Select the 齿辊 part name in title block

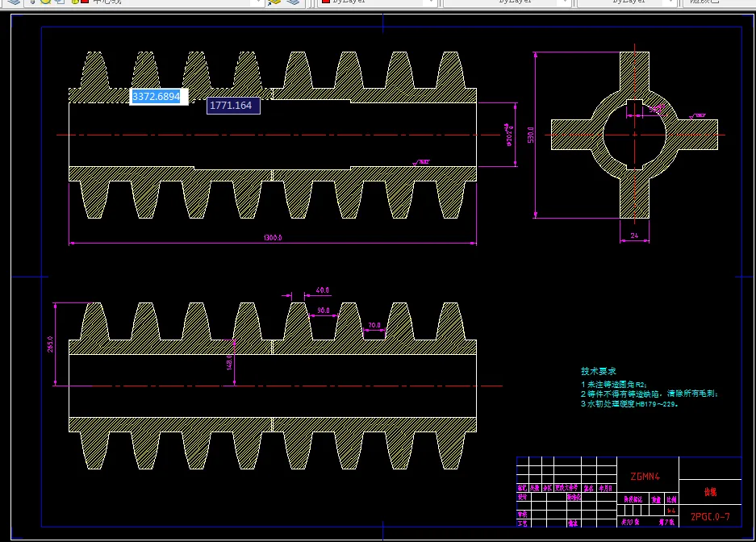[x=710, y=492]
